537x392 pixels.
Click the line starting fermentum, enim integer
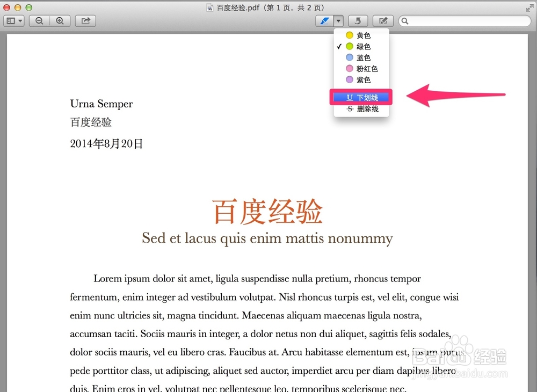264,297
